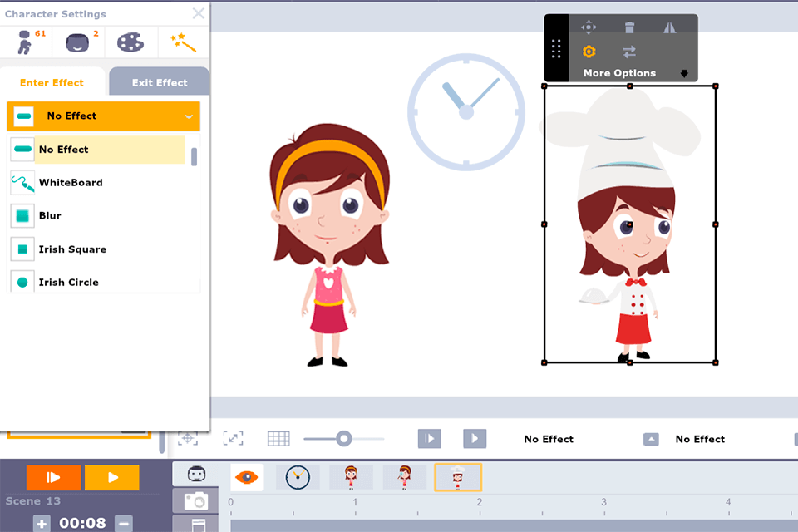Viewport: 798px width, 532px height.
Task: Expand the exit No Effect selector arrow
Action: [x=651, y=438]
